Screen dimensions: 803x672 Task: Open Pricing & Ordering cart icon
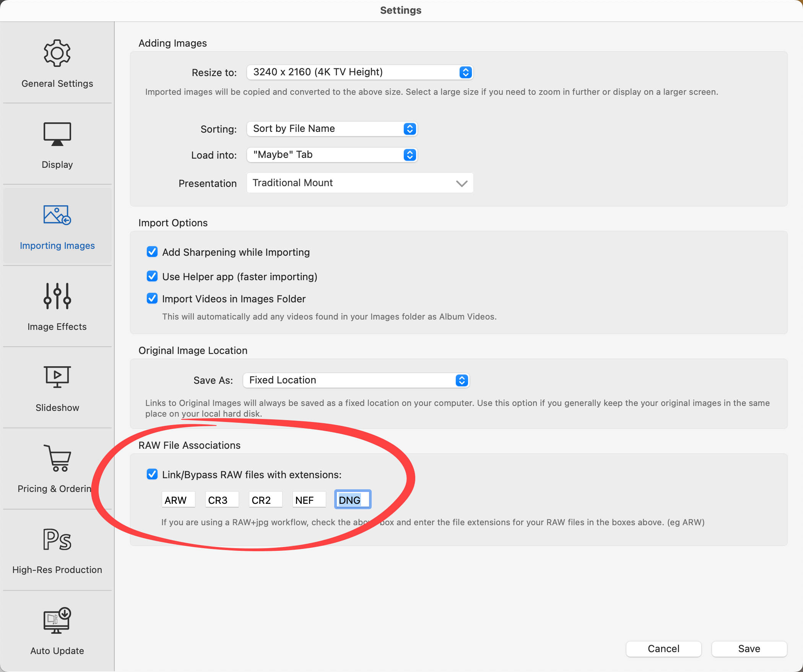57,458
